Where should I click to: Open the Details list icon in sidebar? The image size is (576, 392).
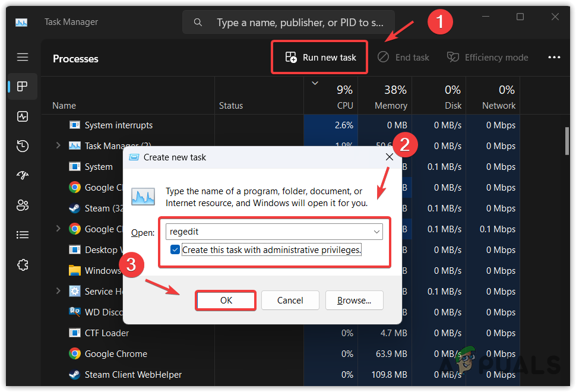(x=23, y=235)
